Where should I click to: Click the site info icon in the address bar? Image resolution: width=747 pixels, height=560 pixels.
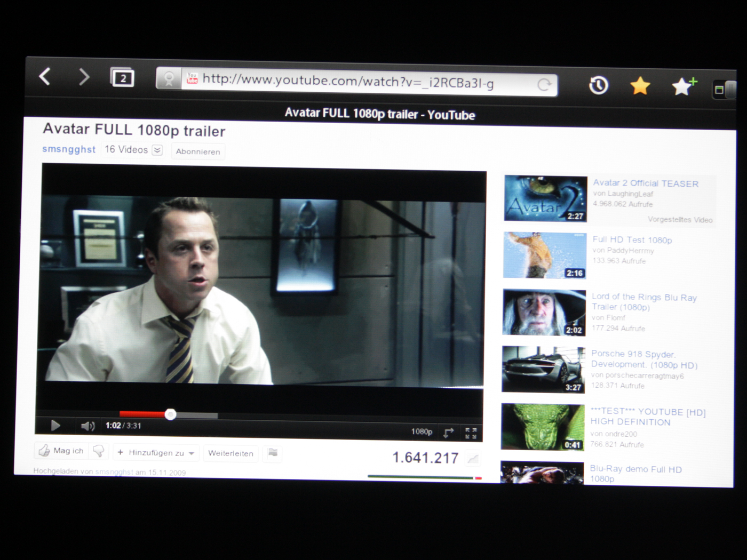pyautogui.click(x=169, y=79)
